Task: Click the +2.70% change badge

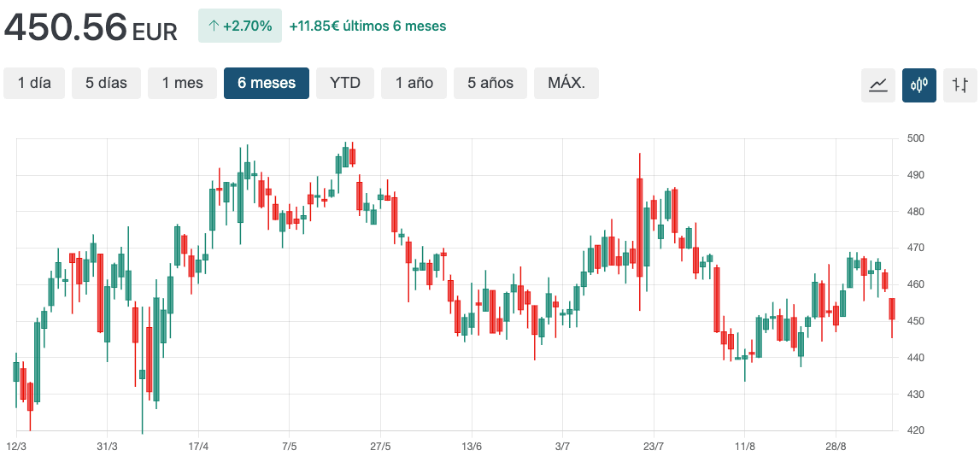Action: (240, 26)
